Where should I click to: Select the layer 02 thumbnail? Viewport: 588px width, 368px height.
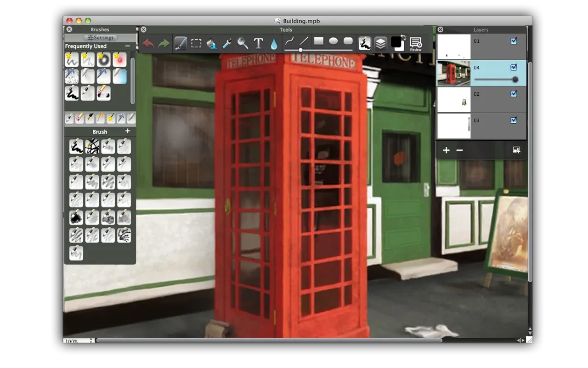453,100
